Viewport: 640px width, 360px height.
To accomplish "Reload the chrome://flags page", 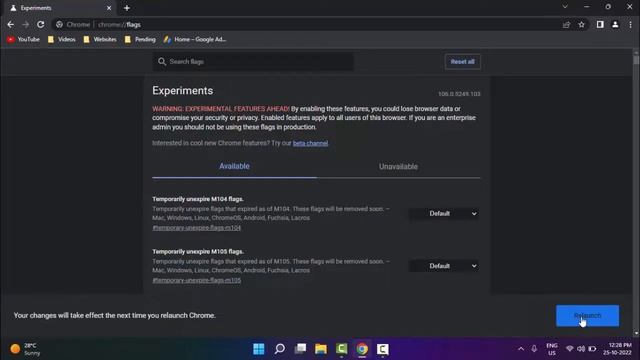I will pos(40,24).
